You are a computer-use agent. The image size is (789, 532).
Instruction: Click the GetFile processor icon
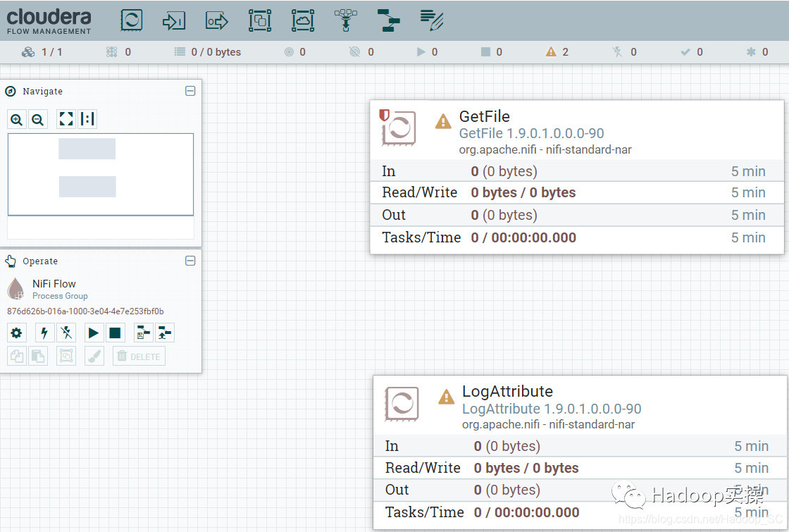[x=399, y=128]
